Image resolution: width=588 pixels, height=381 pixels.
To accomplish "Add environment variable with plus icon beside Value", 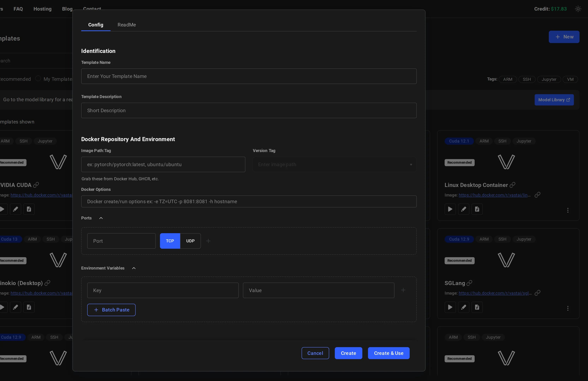I will [403, 290].
